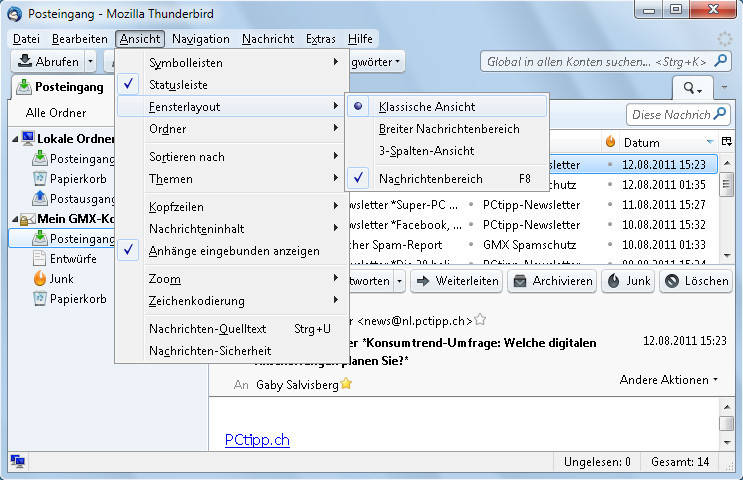Expand the Zoom submenu

pyautogui.click(x=232, y=279)
